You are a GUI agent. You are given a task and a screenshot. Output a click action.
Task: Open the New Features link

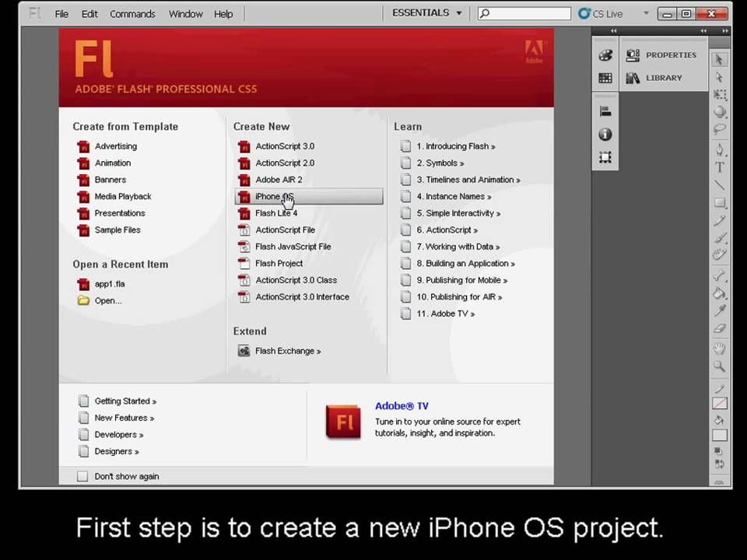[124, 418]
